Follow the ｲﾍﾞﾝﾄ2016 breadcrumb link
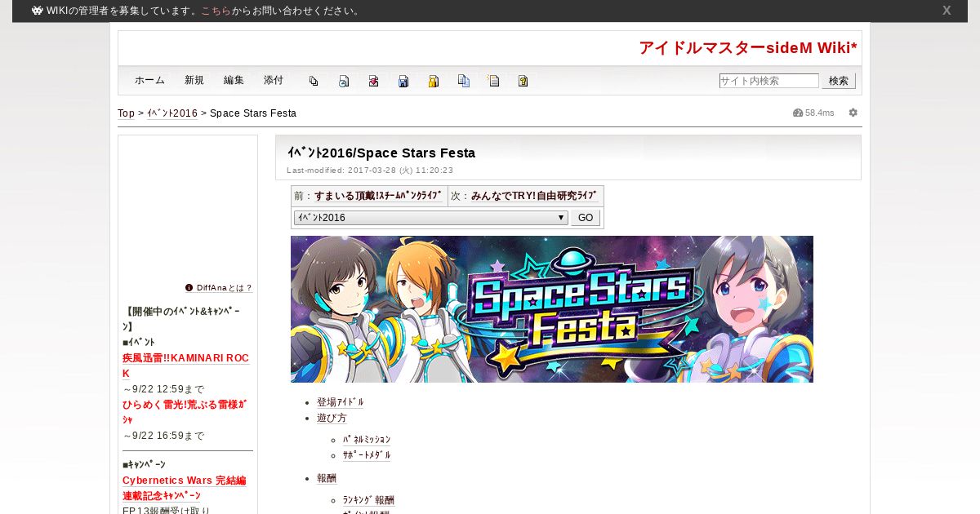This screenshot has height=514, width=980. click(172, 113)
